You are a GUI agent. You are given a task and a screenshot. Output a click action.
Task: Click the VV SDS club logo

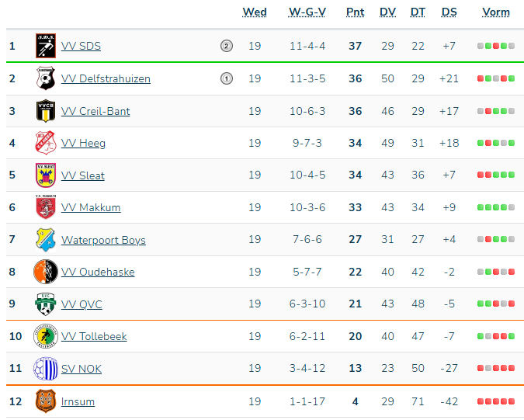(46, 46)
